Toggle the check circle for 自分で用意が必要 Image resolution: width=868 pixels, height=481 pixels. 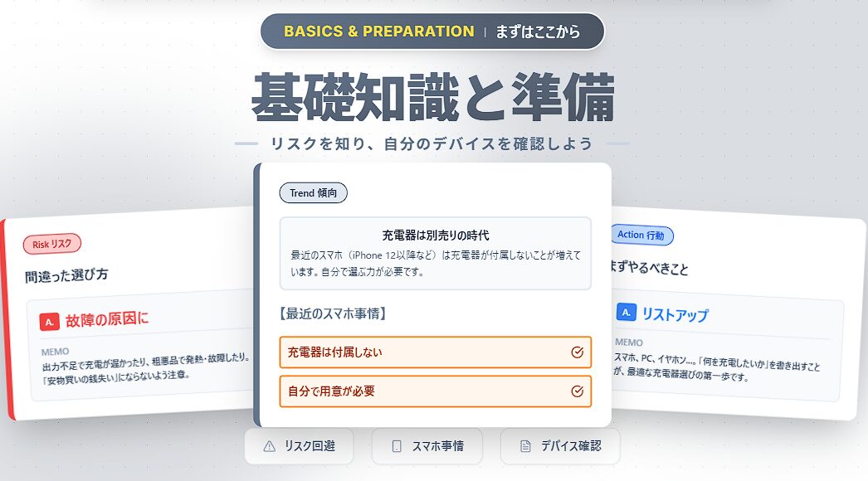(x=578, y=391)
